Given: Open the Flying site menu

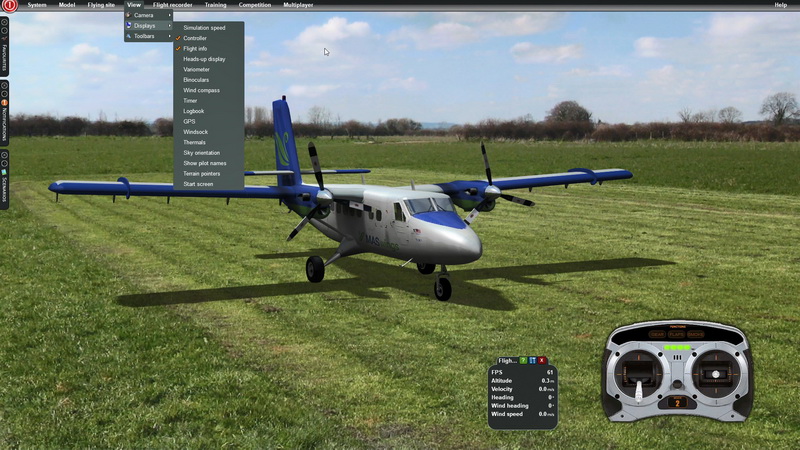Looking at the screenshot, I should pyautogui.click(x=101, y=5).
